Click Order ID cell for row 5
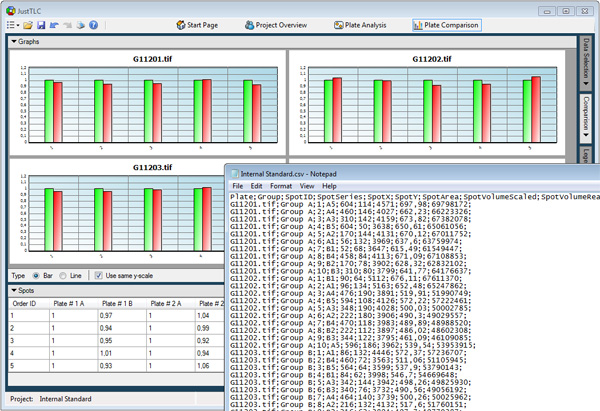 pos(29,366)
